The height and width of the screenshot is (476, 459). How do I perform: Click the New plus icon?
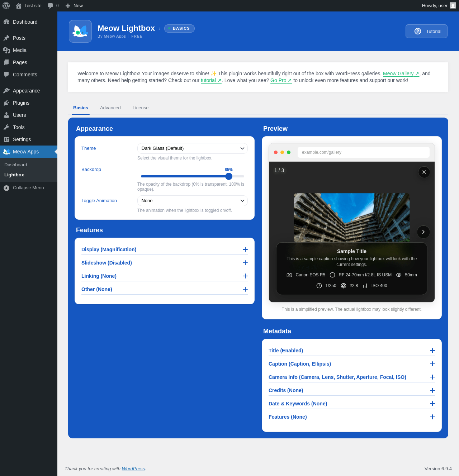pos(68,6)
